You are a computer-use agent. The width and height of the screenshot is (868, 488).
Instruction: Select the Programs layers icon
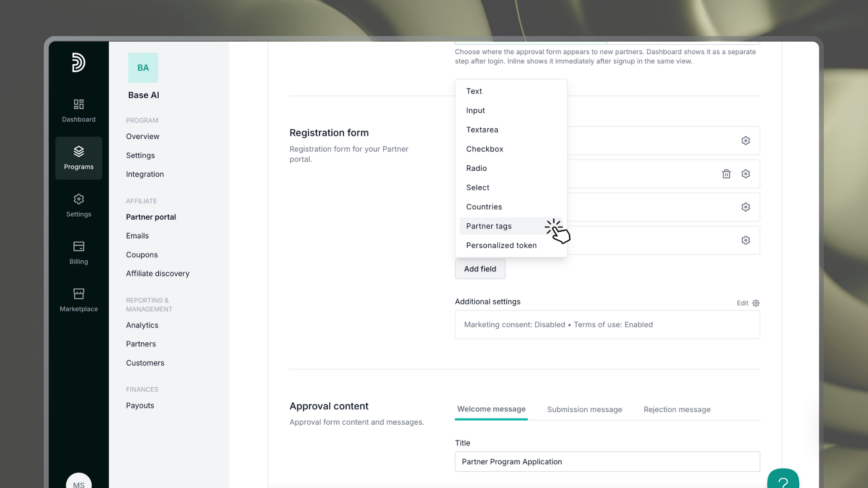(79, 151)
